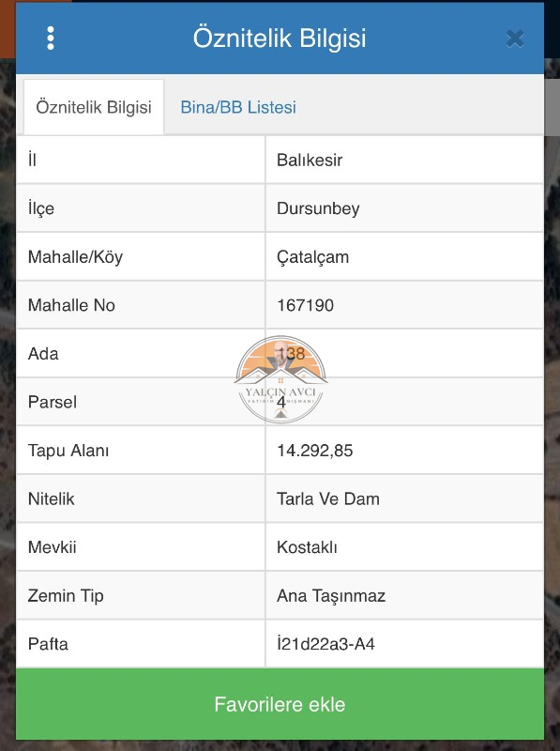
Task: Click the Kostaklı Mevkii value
Action: pos(307,547)
